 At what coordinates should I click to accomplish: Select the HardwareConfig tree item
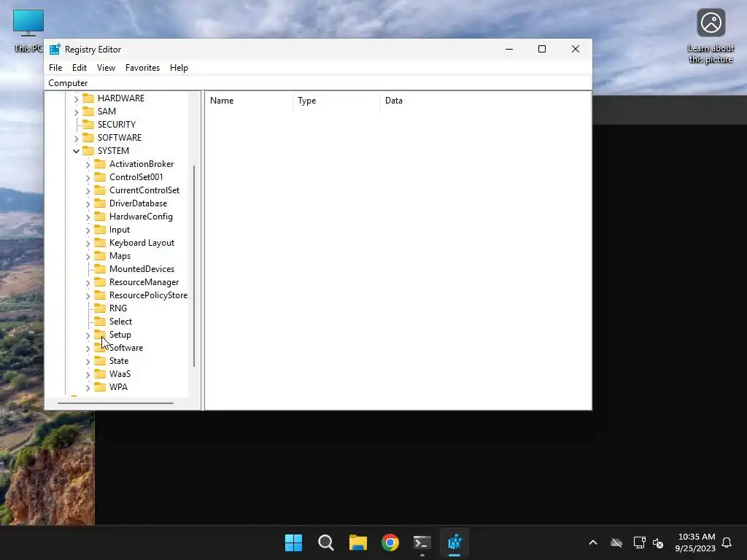pyautogui.click(x=141, y=216)
